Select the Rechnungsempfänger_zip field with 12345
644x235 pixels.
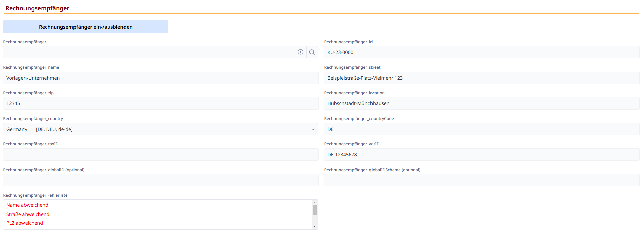point(160,103)
